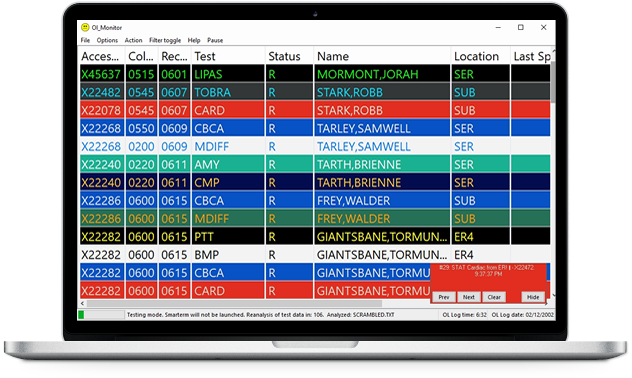
Task: Select the red STARK,ROBB CARD row
Action: (x=315, y=110)
